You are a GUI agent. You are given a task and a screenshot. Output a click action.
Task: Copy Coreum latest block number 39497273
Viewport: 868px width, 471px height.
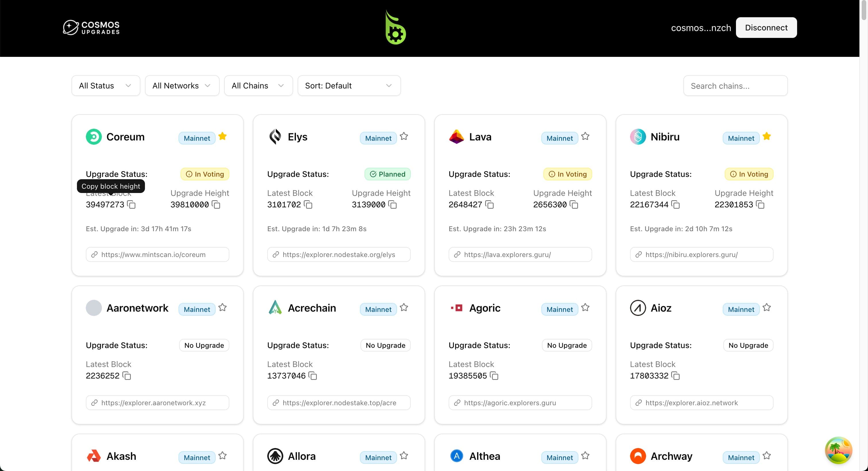coord(131,205)
